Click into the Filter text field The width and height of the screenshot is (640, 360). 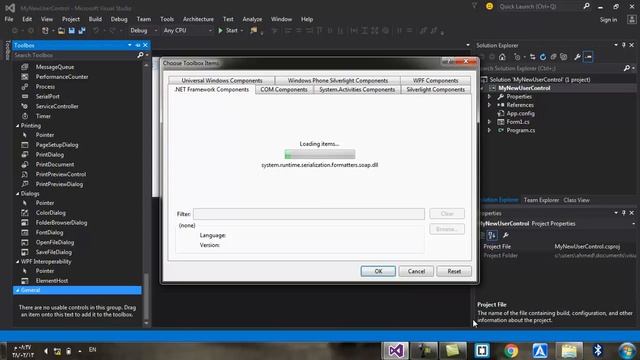(x=309, y=214)
